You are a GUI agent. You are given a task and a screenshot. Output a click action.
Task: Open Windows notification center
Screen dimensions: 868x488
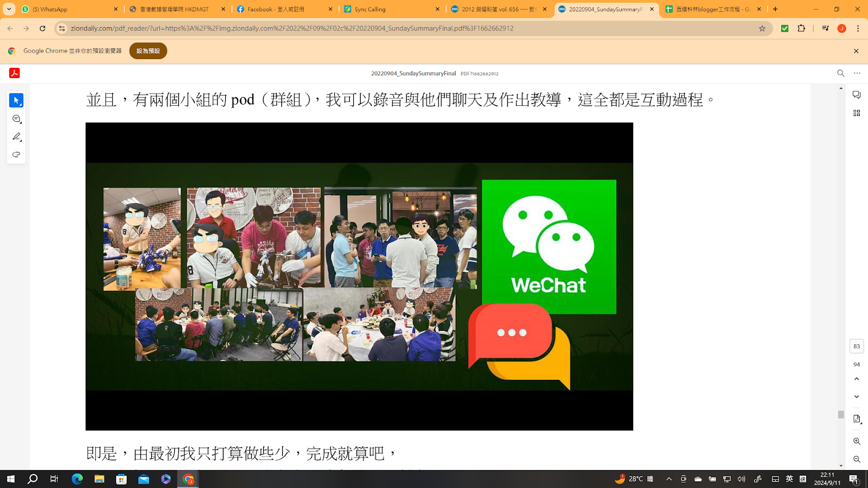[853, 479]
